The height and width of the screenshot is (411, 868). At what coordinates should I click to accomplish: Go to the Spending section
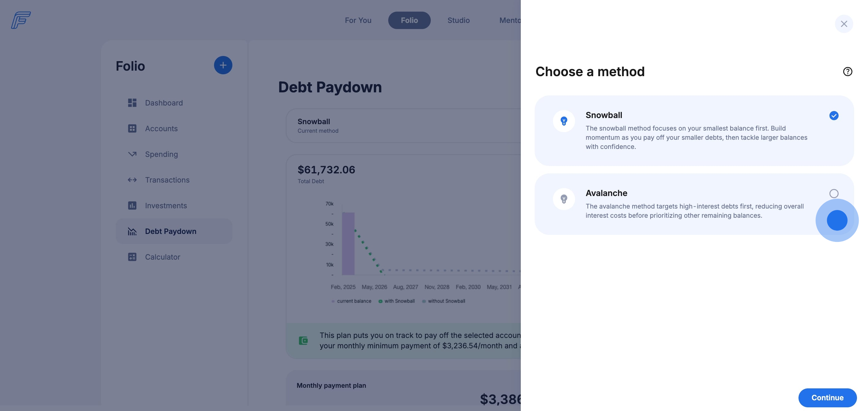161,154
